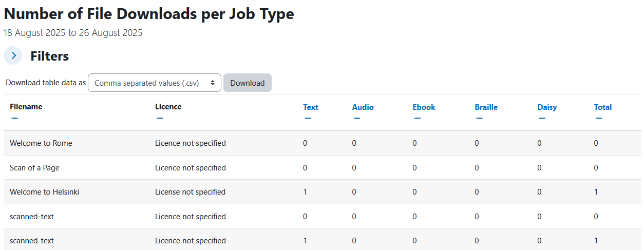
Task: Open the download format dropdown
Action: (x=155, y=83)
